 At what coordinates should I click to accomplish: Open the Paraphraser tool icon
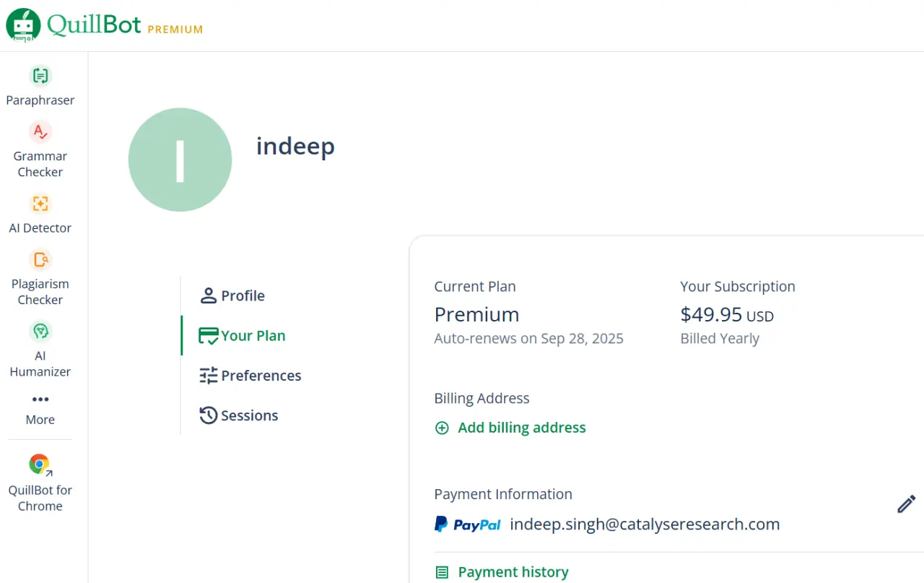click(40, 75)
